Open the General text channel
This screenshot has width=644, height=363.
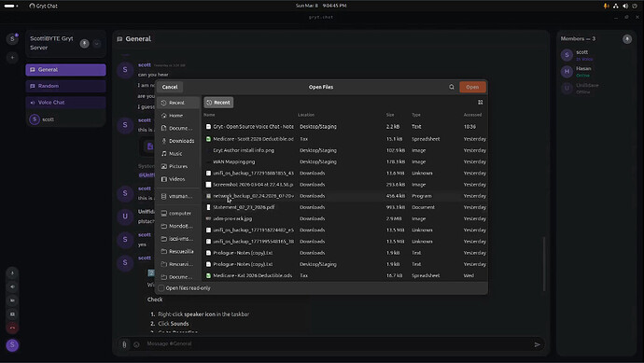pyautogui.click(x=65, y=70)
